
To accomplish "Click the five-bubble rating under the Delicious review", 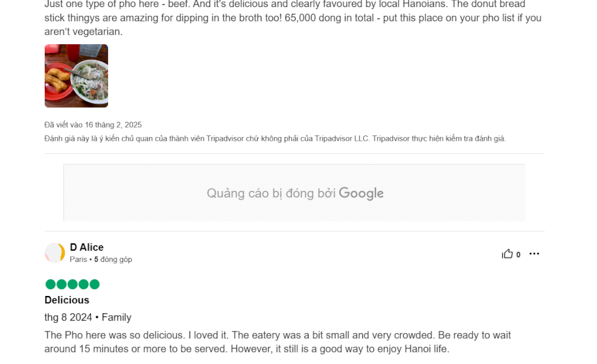I will 72,285.
